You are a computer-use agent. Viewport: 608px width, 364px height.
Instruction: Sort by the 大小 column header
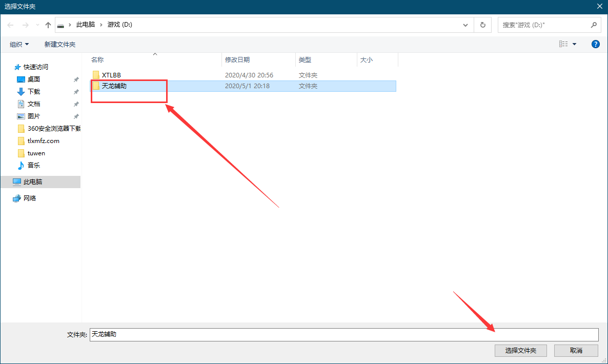coord(367,59)
